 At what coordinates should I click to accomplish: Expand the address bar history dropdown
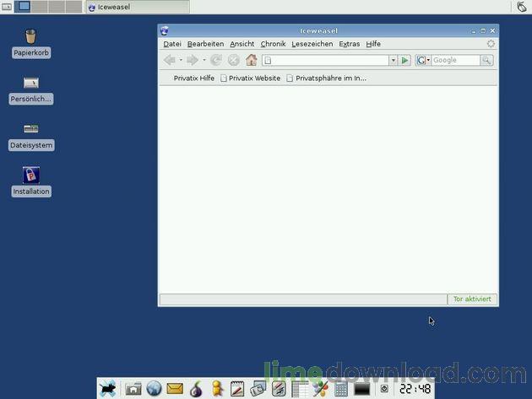393,60
